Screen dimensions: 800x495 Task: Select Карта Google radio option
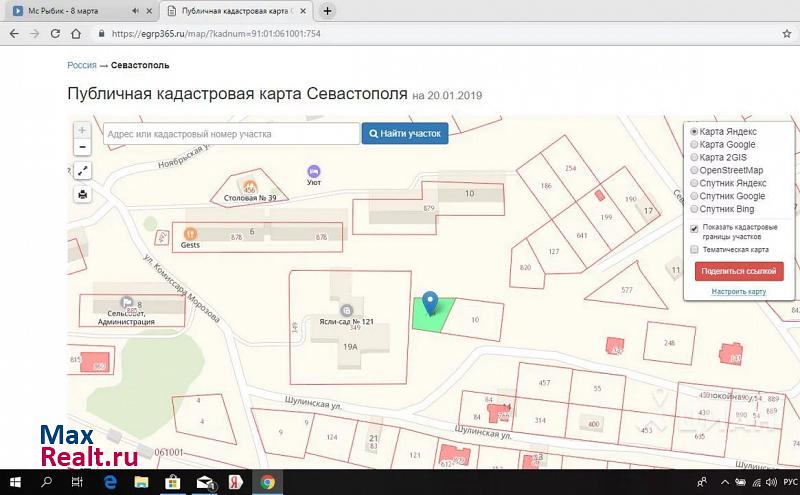click(x=695, y=144)
